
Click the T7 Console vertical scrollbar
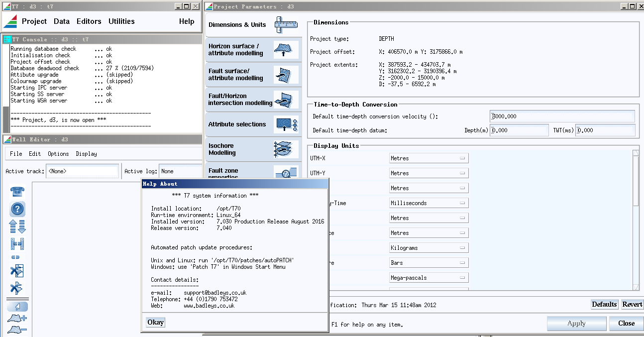coord(6,89)
